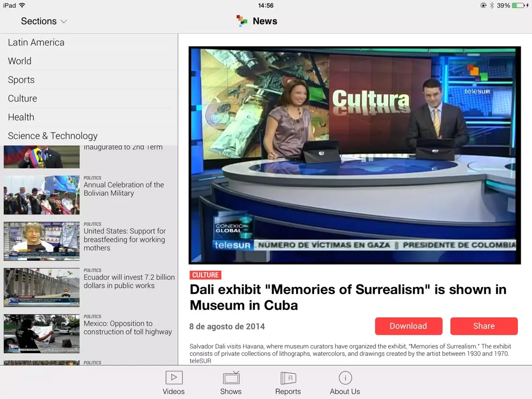Open Mexico toll highway thumbnail
Image resolution: width=532 pixels, height=399 pixels.
[x=42, y=333]
